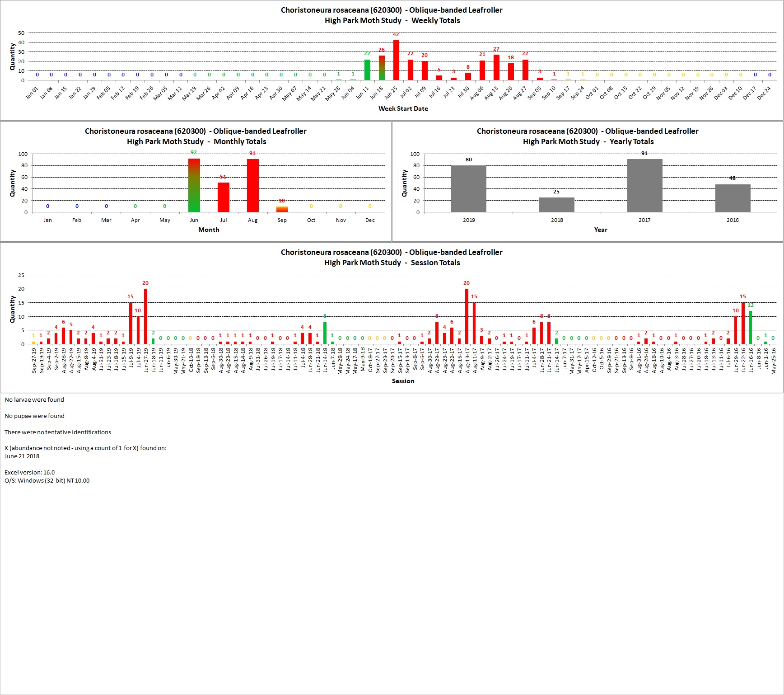This screenshot has height=695, width=784.
Task: Select the Jul-9-19 session bar labeled 15
Action: click(x=131, y=324)
